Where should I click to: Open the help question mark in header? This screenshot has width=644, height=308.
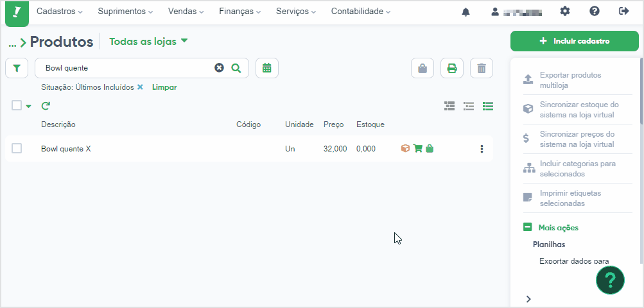[x=595, y=12]
